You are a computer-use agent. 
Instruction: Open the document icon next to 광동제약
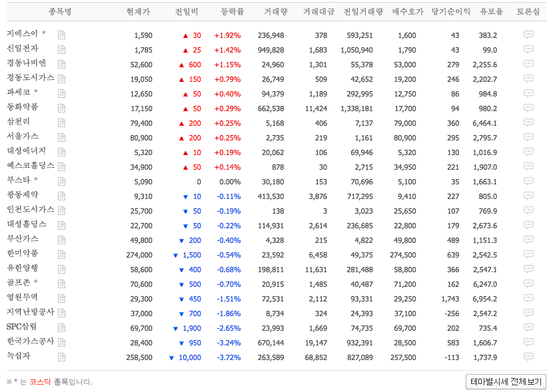(61, 196)
